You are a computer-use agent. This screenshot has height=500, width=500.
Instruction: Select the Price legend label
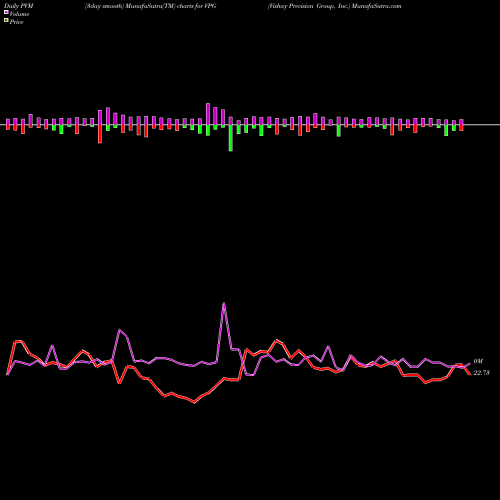[16, 22]
